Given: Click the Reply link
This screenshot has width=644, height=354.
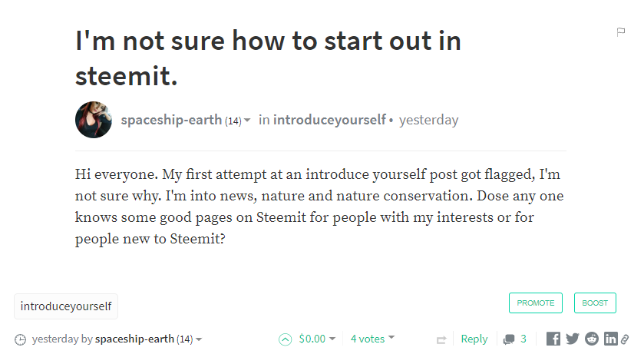Looking at the screenshot, I should [x=474, y=339].
